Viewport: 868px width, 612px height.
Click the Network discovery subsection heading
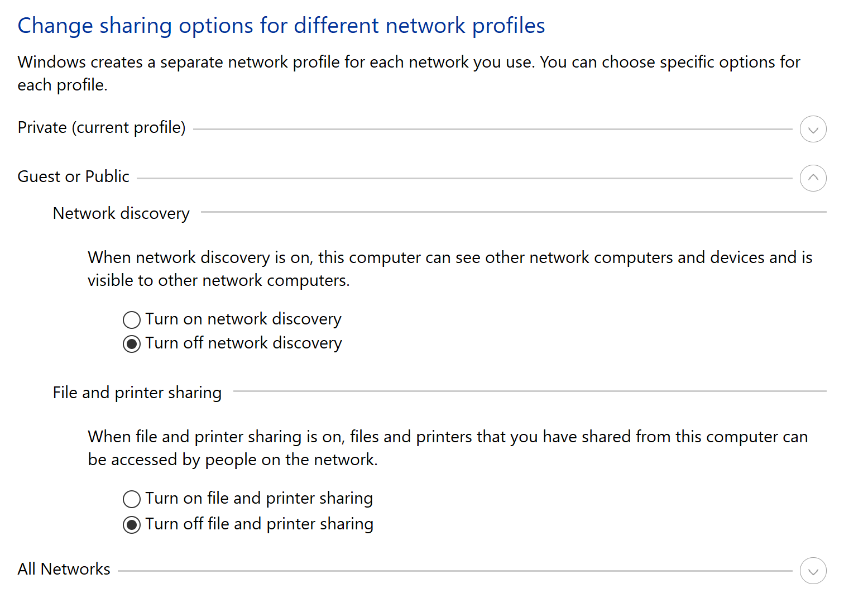coord(121,213)
